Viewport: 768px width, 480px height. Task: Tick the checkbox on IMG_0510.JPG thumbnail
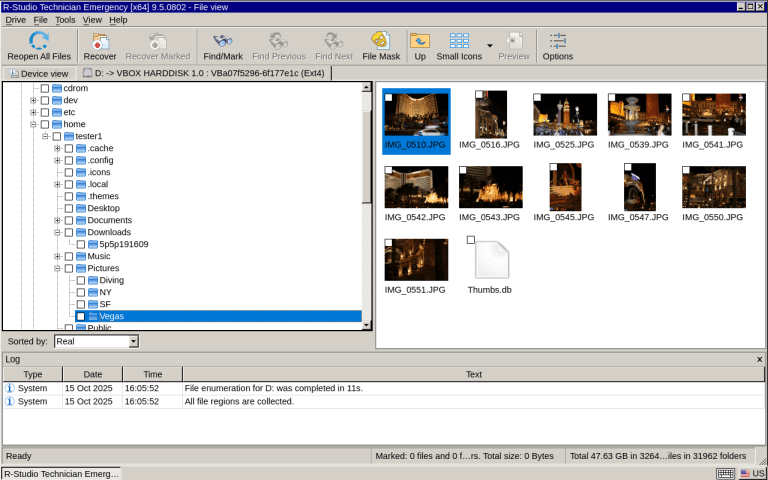[388, 97]
